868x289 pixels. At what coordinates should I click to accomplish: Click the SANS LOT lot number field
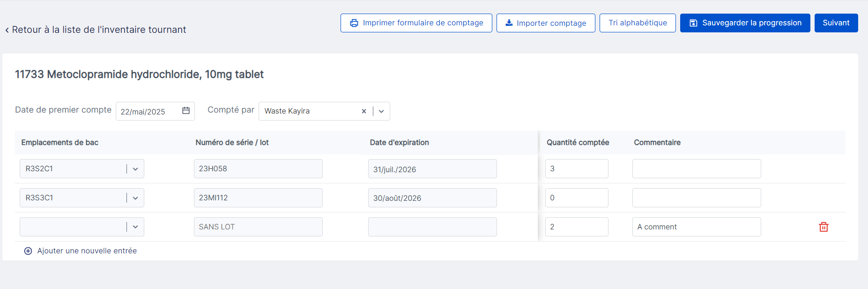pyautogui.click(x=258, y=227)
